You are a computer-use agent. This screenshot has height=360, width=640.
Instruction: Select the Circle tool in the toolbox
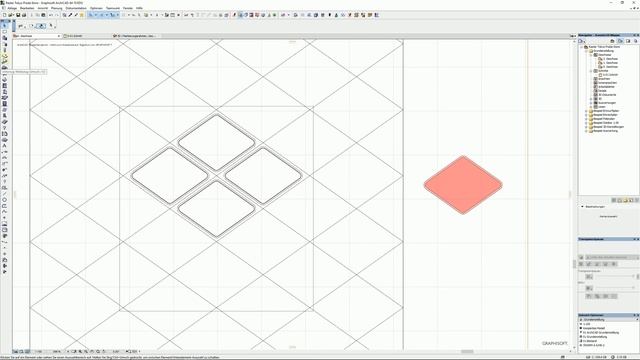(x=4, y=200)
